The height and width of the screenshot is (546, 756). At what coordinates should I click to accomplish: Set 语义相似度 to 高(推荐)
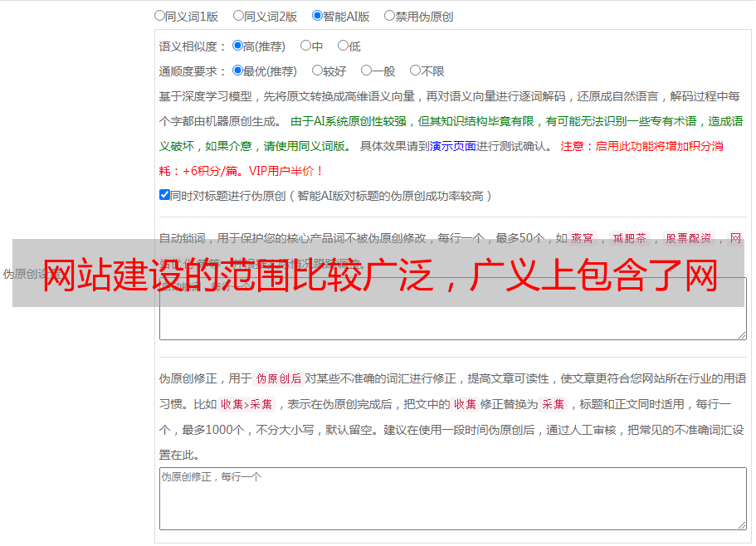237,46
